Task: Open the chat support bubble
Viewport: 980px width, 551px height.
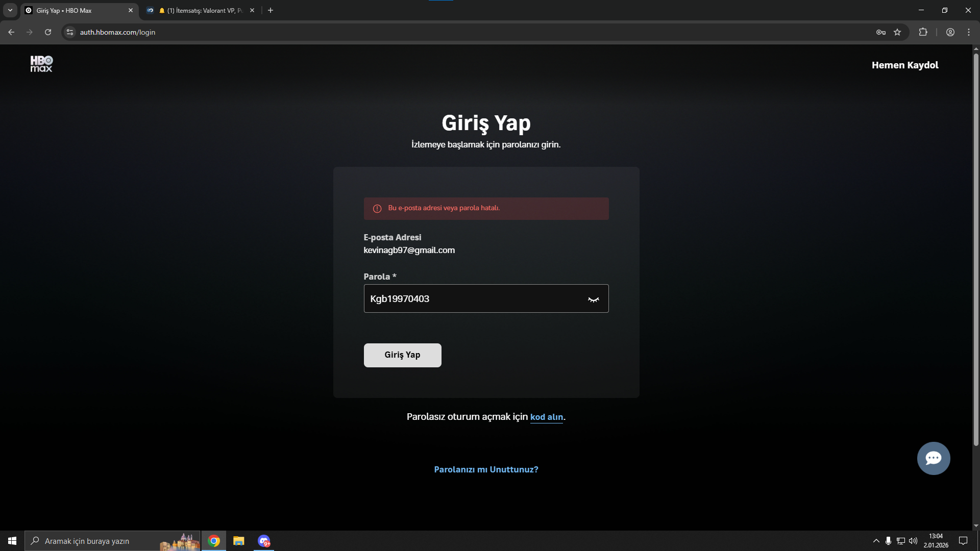Action: (x=933, y=458)
